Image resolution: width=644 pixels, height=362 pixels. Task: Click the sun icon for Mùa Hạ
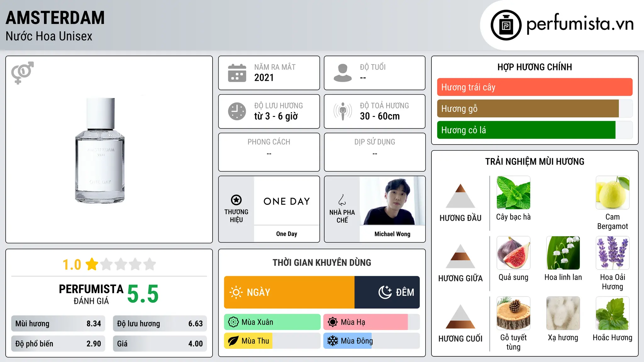(x=333, y=322)
